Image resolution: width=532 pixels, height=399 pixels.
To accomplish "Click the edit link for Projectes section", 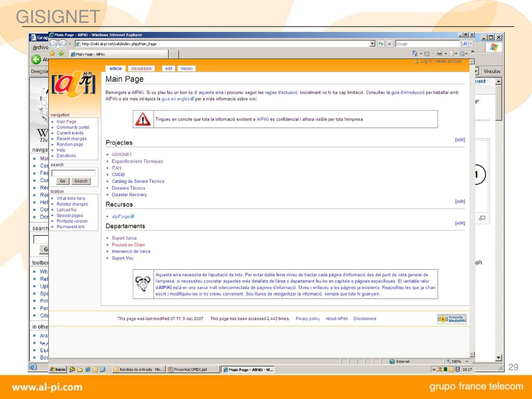I will tap(460, 139).
